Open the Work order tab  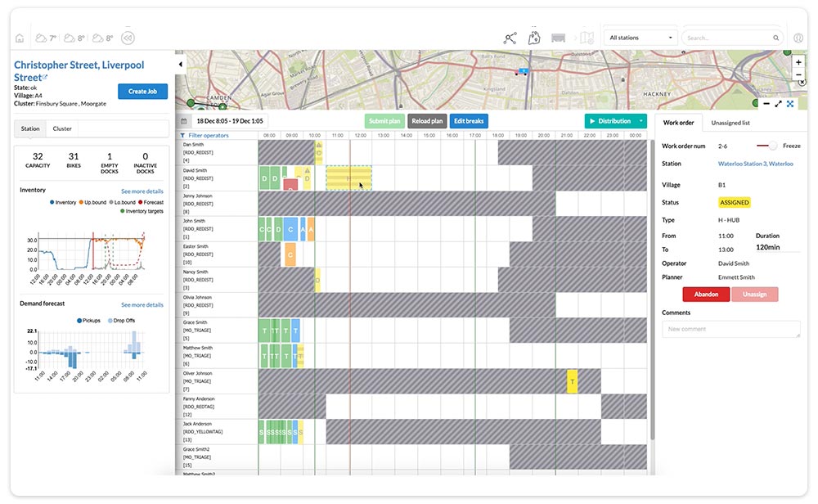click(678, 123)
